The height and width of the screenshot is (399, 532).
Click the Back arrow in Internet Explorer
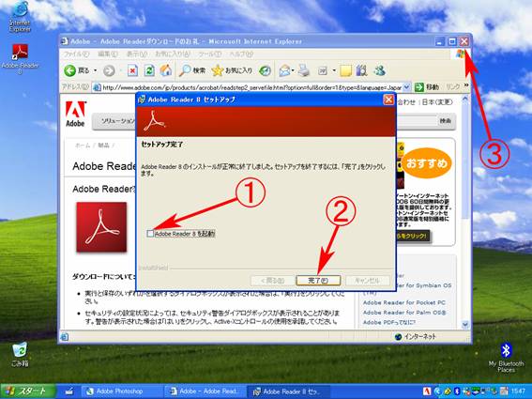69,70
